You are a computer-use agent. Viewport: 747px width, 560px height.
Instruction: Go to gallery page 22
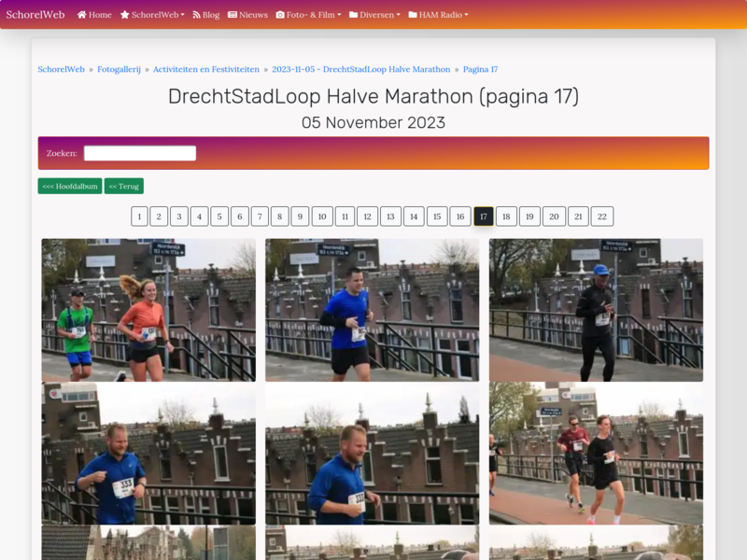point(602,217)
